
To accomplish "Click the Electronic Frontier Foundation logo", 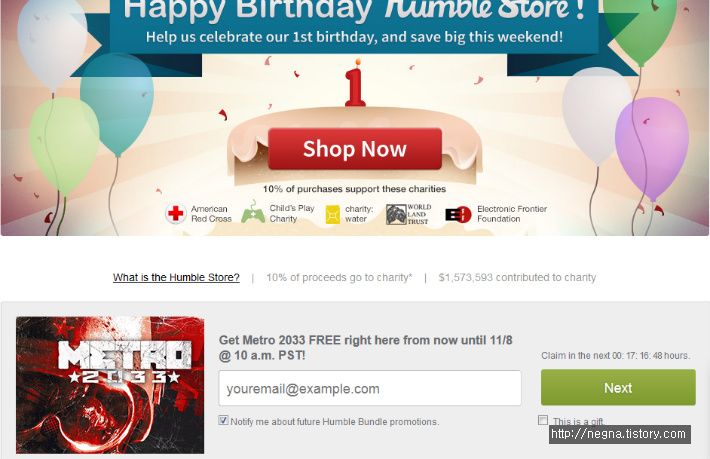I will (x=458, y=214).
